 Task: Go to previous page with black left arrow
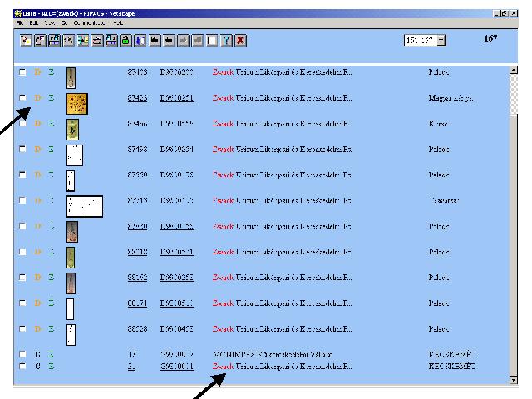click(169, 41)
